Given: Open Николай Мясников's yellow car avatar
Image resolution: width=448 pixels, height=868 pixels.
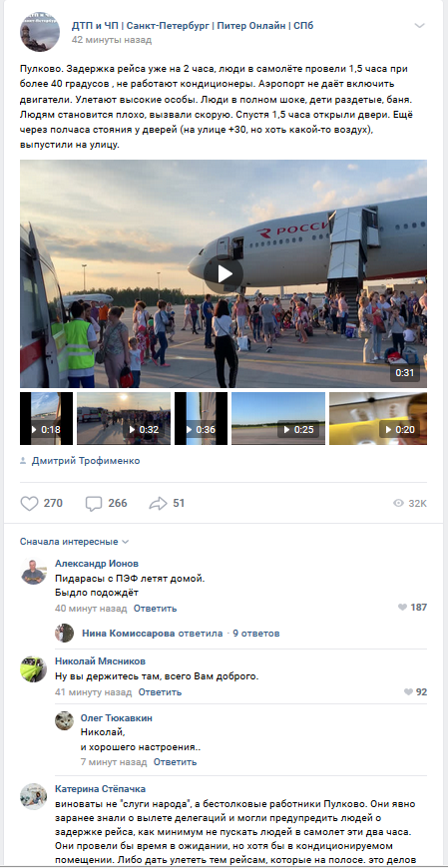Looking at the screenshot, I should pyautogui.click(x=34, y=668).
